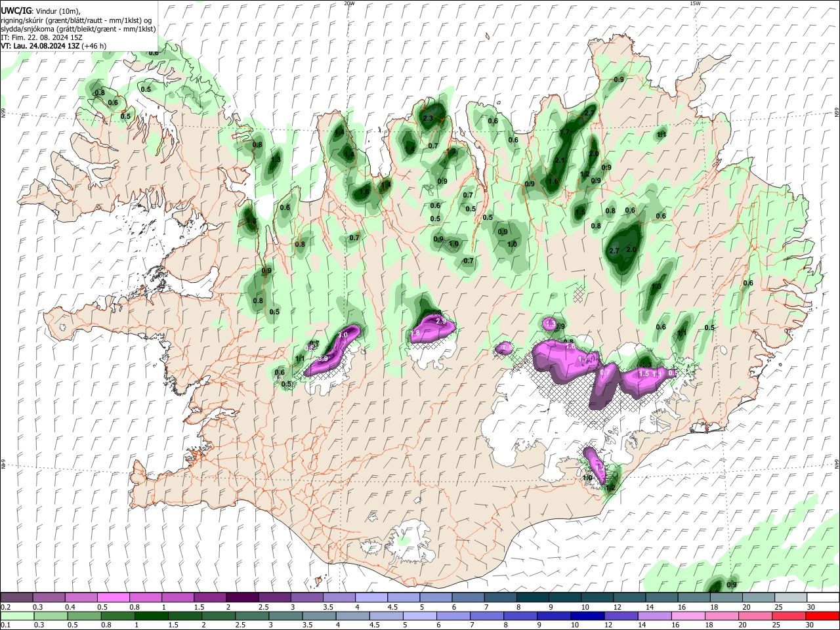The height and width of the screenshot is (630, 840).
Task: Click the 2 swatch on lower rain scale
Action: (x=219, y=616)
